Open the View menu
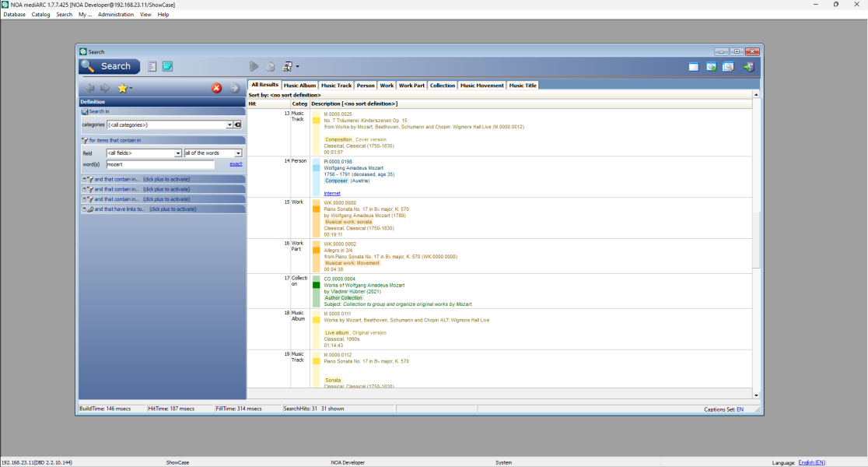This screenshot has width=868, height=467. tap(145, 15)
